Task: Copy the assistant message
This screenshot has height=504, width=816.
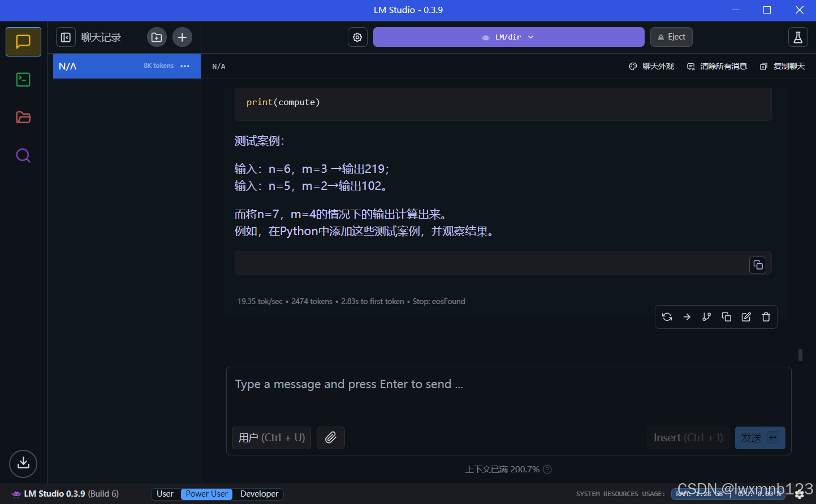Action: pyautogui.click(x=727, y=317)
